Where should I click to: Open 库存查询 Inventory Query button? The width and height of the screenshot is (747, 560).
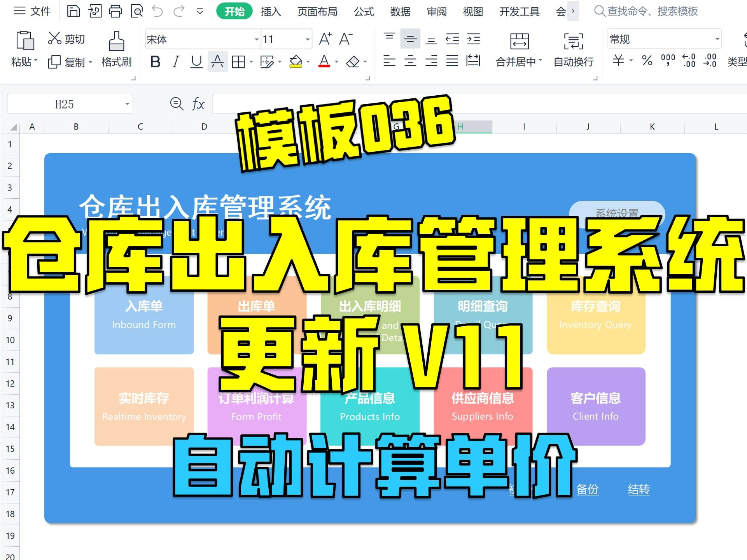tap(596, 315)
